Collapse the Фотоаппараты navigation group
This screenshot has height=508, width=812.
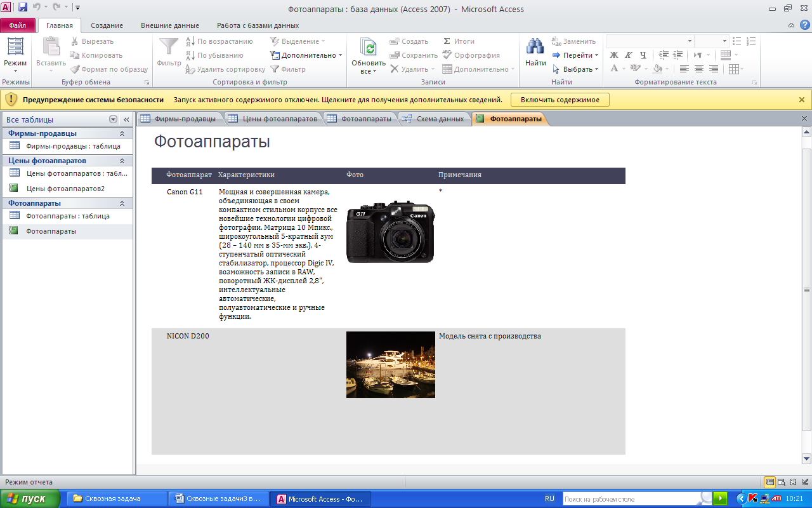(x=122, y=203)
